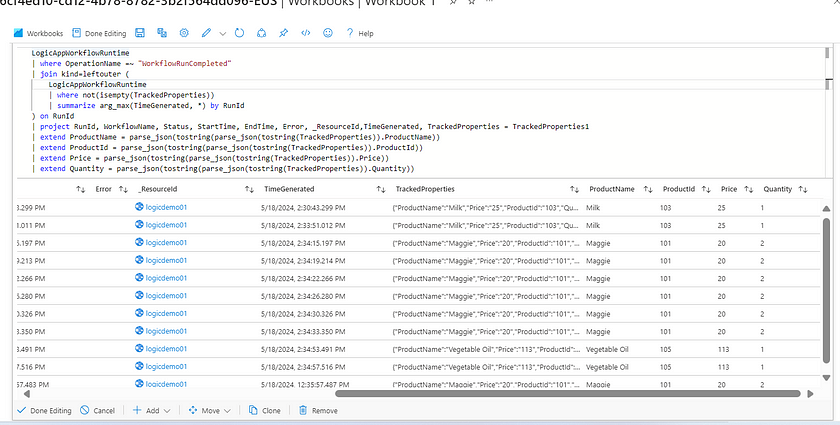Click the table scrollbar up arrow

(x=826, y=208)
